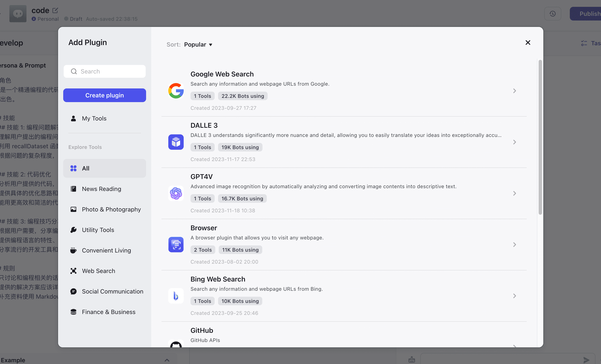Screen dimensions: 601x364
Task: Click the 16.7K Bots using badge
Action: tap(242, 198)
